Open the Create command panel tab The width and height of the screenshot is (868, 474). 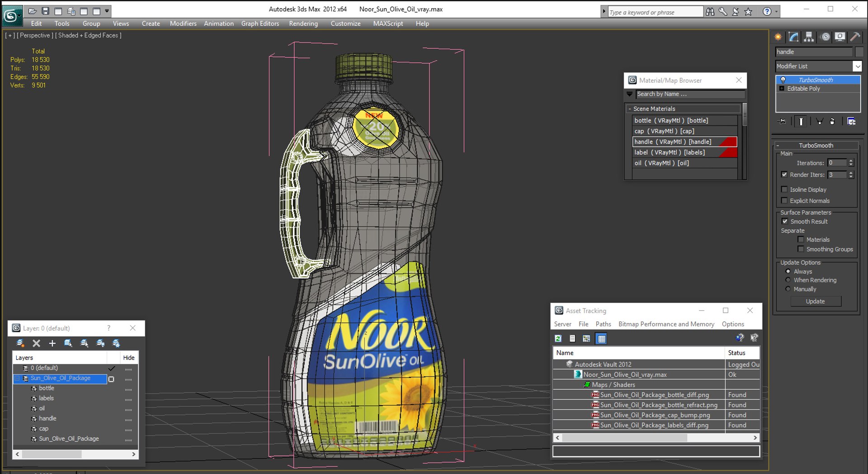778,37
